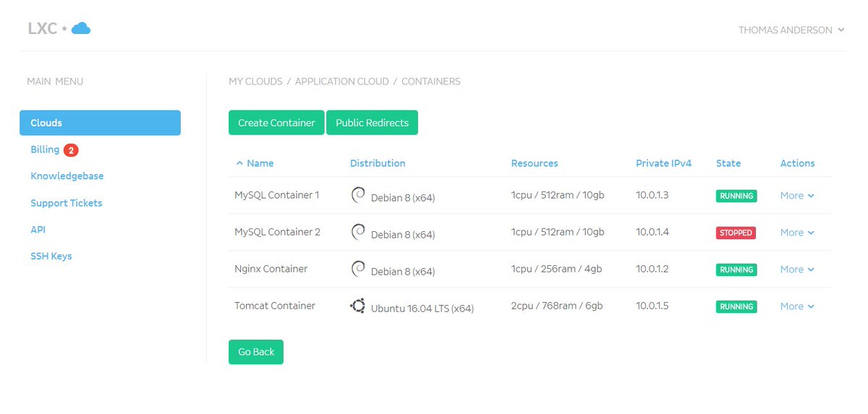Navigate to Application Cloud breadcrumb
This screenshot has width=868, height=414.
(341, 82)
